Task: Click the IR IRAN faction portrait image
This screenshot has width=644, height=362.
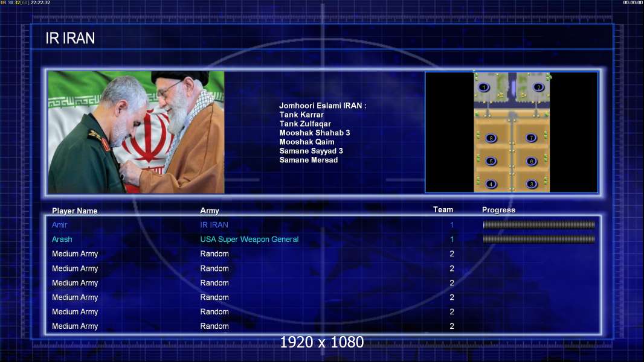Action: (x=137, y=132)
